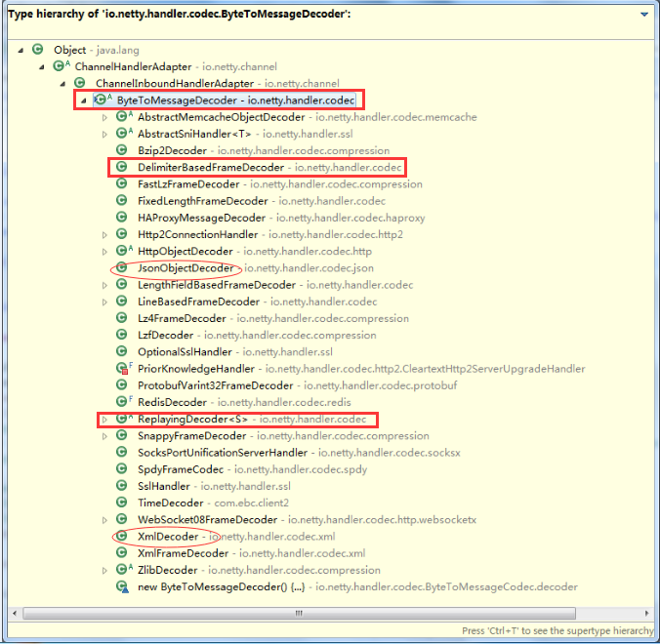Select Bzip2Decoder in the tree
This screenshot has width=660, height=644.
264,150
